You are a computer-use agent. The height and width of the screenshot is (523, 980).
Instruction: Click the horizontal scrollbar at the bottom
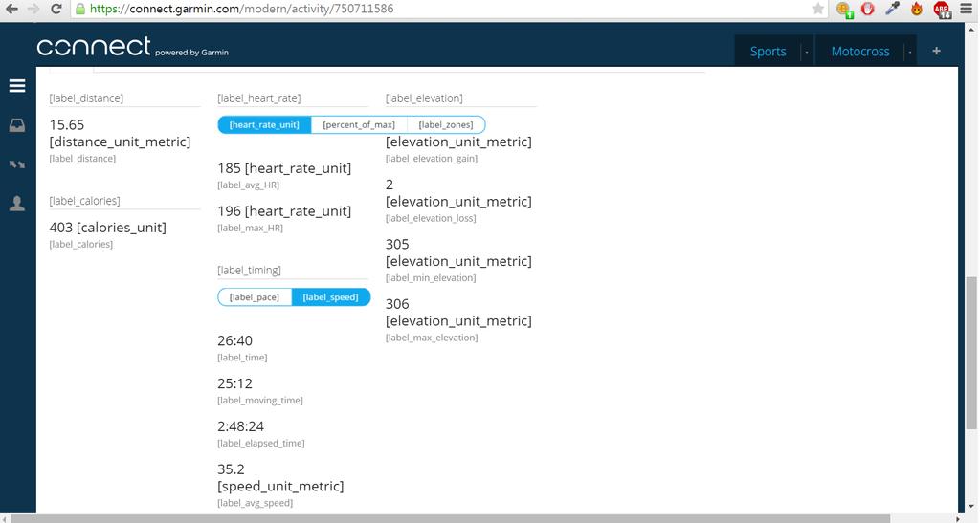(x=450, y=518)
